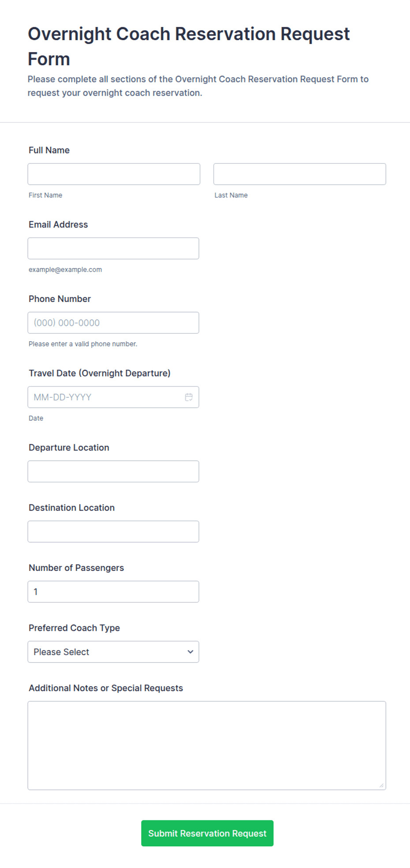410x868 pixels.
Task: Click the Overnight Coach Reservation Request Form heading
Action: (189, 46)
